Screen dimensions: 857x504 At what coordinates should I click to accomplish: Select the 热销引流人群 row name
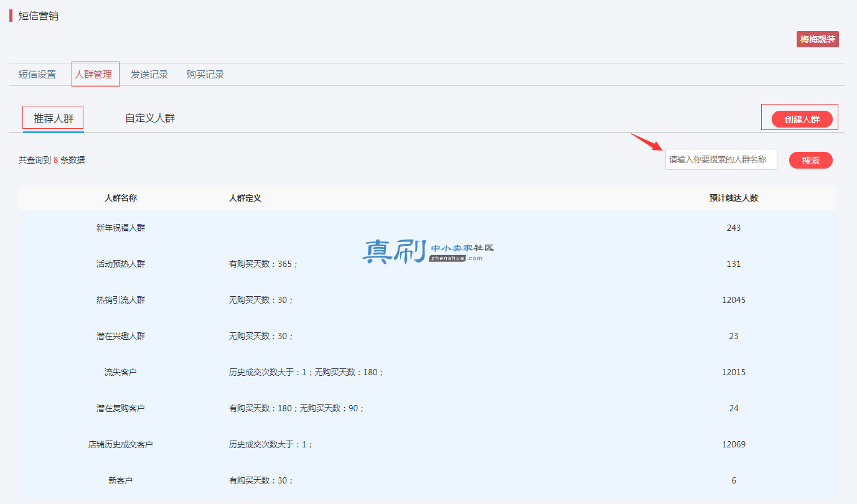click(x=121, y=300)
